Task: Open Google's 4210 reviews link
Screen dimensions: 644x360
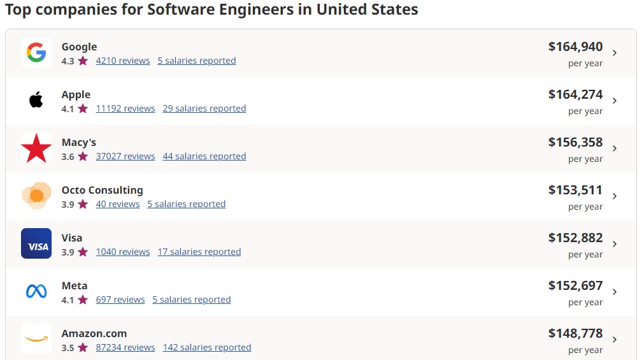Action: coord(123,61)
